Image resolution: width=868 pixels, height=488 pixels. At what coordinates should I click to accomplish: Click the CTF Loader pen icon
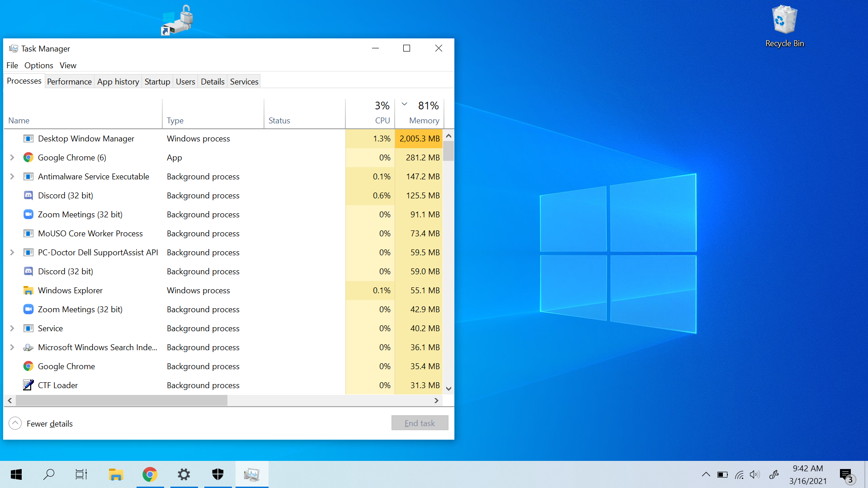point(28,385)
